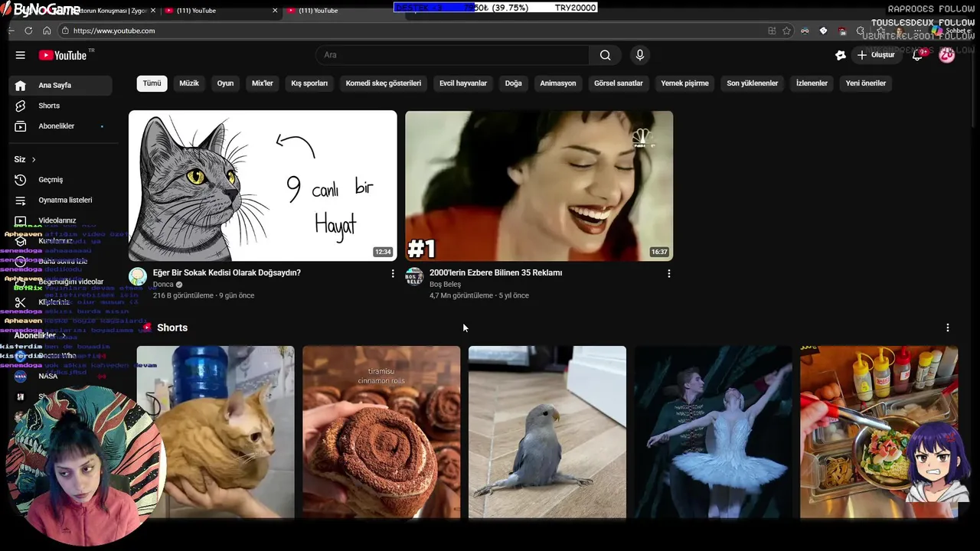This screenshot has width=980, height=551.
Task: Open the Boş Beleş channel link
Action: point(445,284)
